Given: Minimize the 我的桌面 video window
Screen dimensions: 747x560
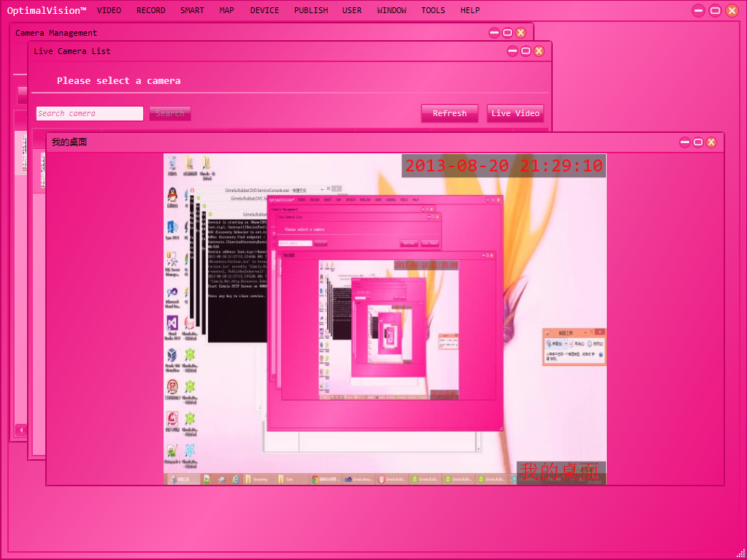Looking at the screenshot, I should (x=685, y=142).
